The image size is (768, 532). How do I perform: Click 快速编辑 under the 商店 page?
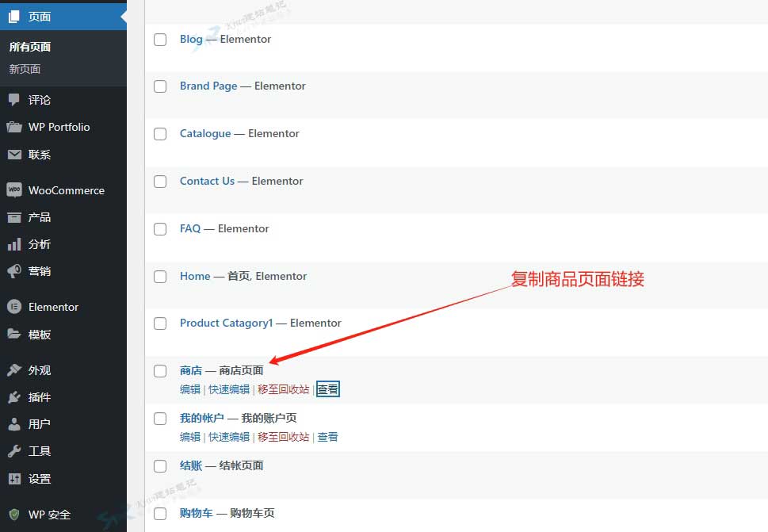229,389
